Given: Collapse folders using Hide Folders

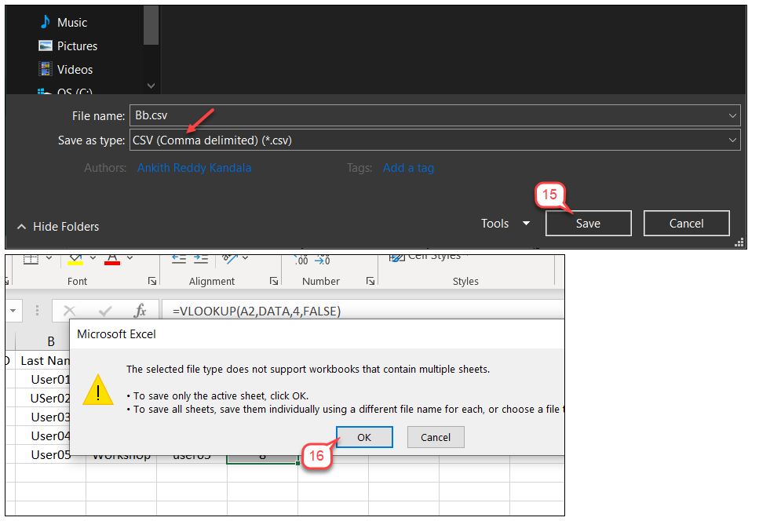Looking at the screenshot, I should 58,227.
